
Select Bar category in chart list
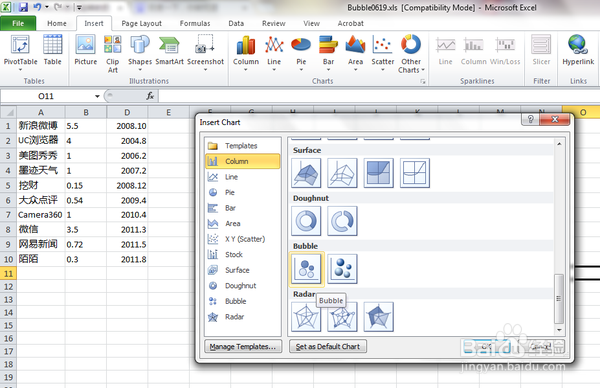point(243,208)
